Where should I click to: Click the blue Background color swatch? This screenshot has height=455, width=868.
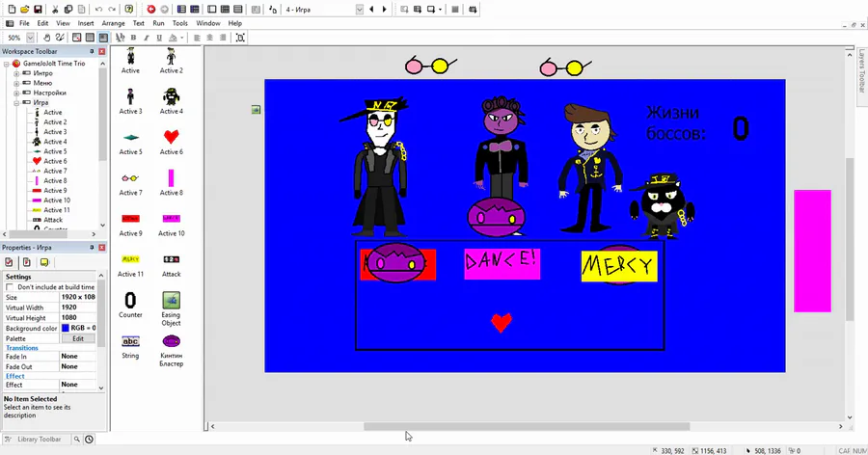(66, 329)
